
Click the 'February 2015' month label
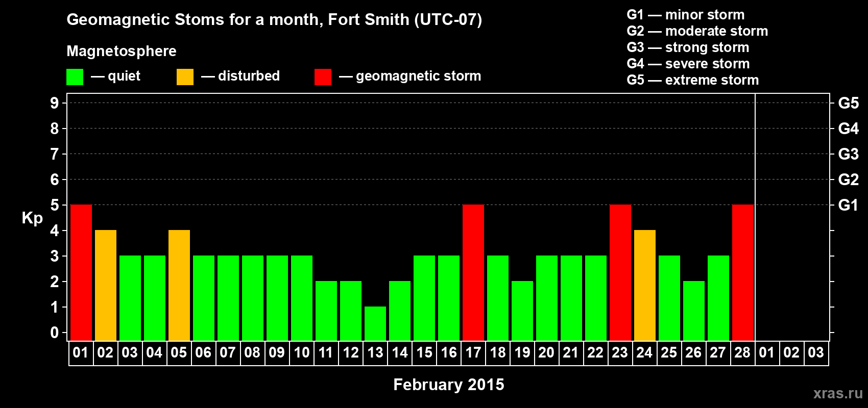click(x=449, y=385)
